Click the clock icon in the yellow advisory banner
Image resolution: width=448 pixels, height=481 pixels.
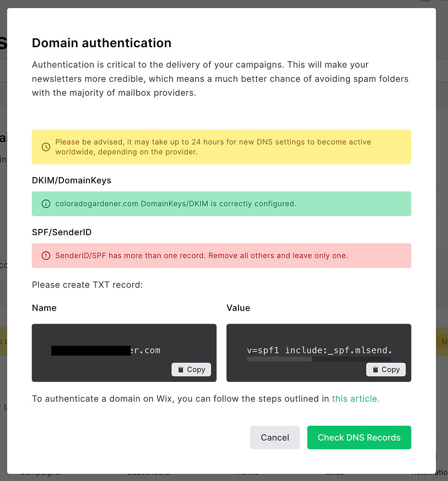coord(46,147)
